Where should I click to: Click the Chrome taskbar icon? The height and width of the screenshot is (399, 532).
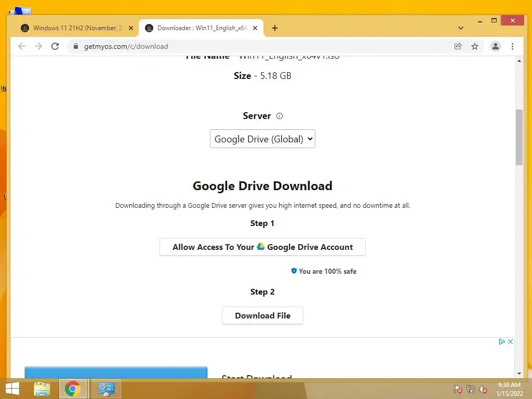[x=73, y=389]
